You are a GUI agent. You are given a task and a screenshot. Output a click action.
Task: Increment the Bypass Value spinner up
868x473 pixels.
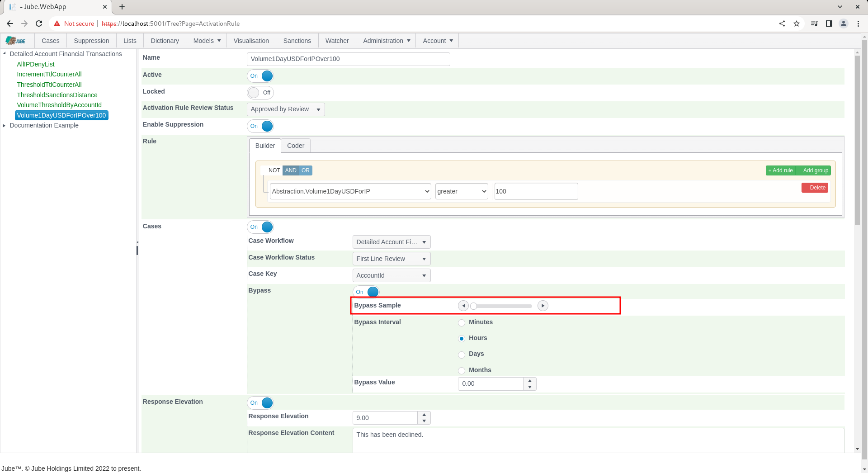tap(530, 381)
